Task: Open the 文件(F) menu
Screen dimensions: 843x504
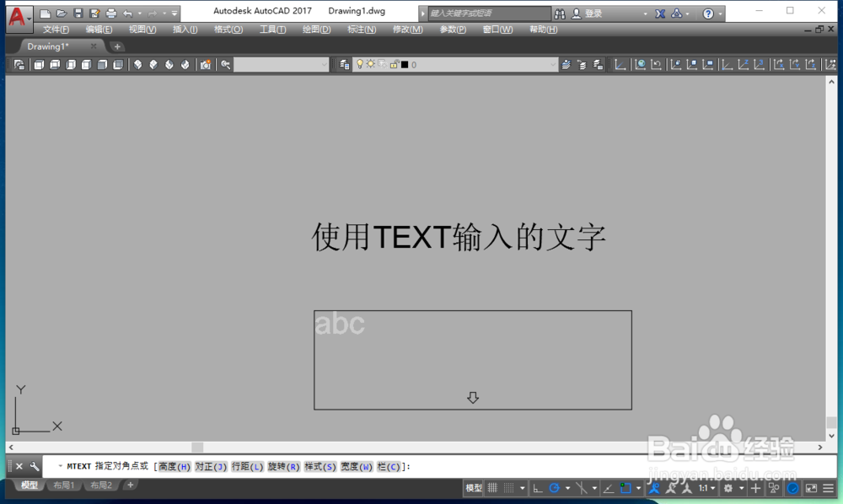Action: 56,29
